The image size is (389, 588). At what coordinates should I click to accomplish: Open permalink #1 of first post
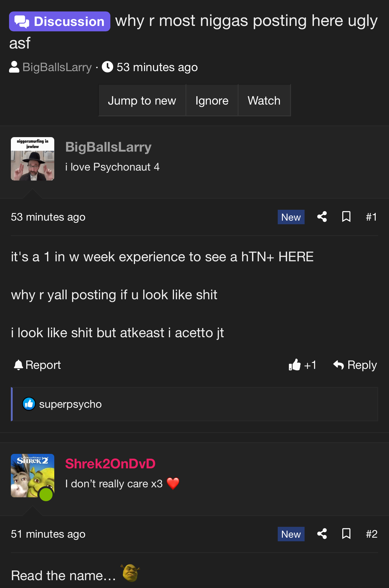(x=371, y=217)
